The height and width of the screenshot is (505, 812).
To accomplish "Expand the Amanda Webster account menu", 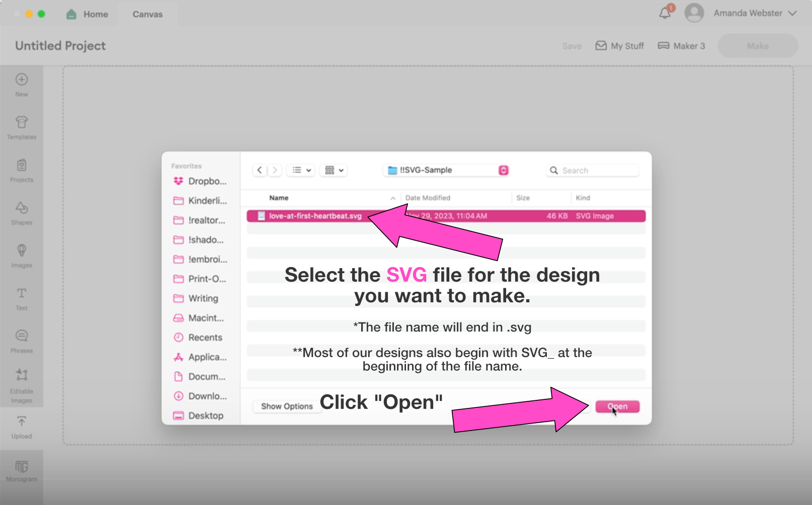I will [792, 13].
